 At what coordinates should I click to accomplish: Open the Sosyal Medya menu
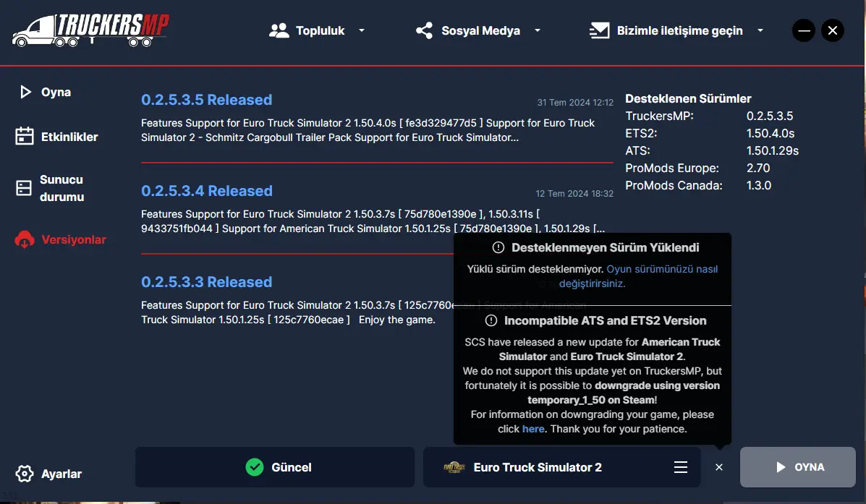point(478,30)
